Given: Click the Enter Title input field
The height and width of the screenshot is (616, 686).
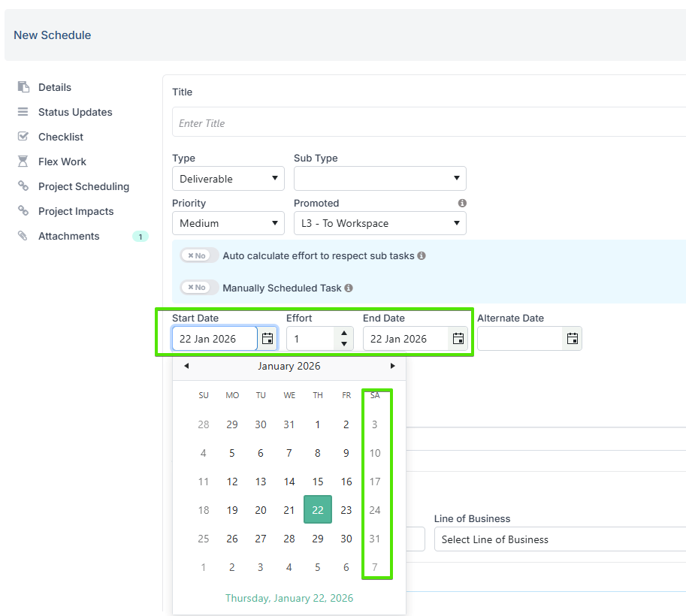Looking at the screenshot, I should coord(428,123).
